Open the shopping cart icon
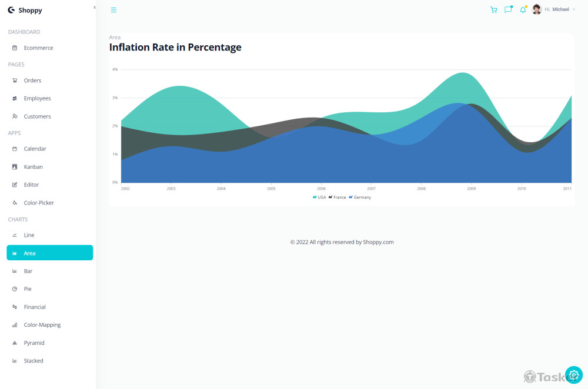This screenshot has height=389, width=588. [493, 9]
